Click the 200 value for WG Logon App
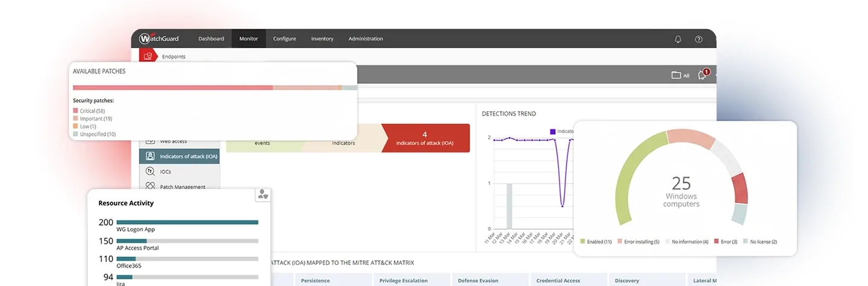The image size is (868, 286). 106,222
